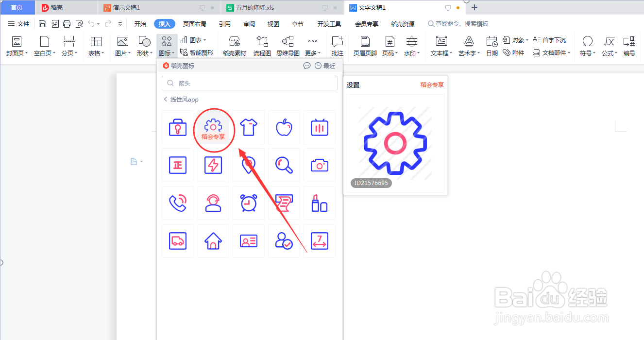644x340 pixels.
Task: Select the lock briefcase icon in library
Action: coord(177,127)
